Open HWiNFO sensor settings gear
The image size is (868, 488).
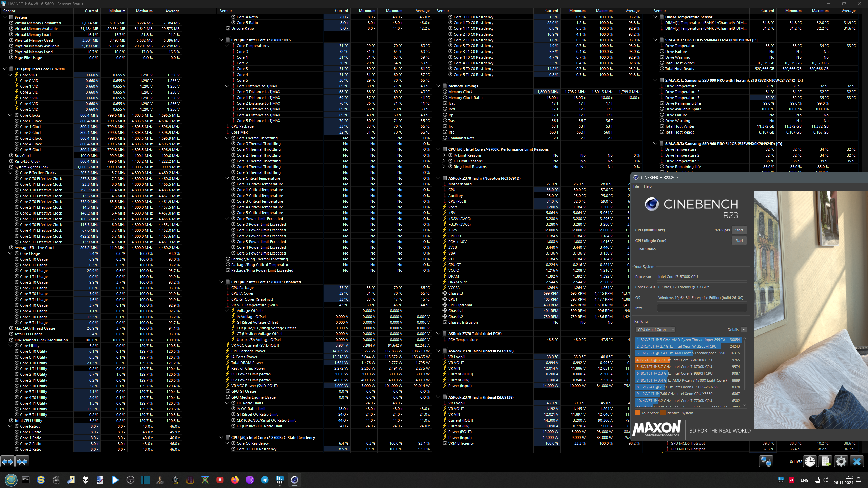pos(841,462)
